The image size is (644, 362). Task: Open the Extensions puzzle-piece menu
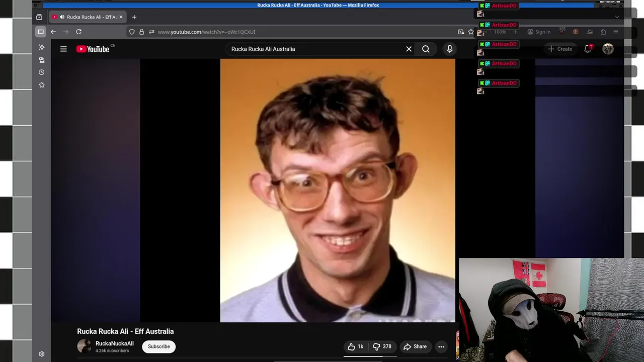tap(603, 32)
